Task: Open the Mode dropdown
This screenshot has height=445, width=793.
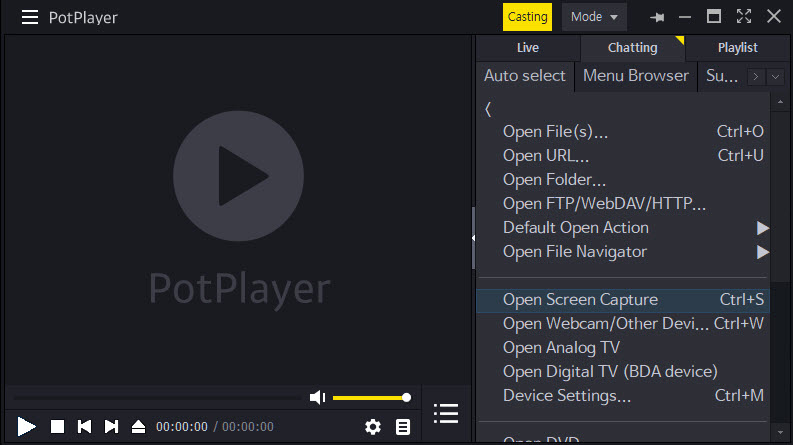Action: click(x=594, y=17)
